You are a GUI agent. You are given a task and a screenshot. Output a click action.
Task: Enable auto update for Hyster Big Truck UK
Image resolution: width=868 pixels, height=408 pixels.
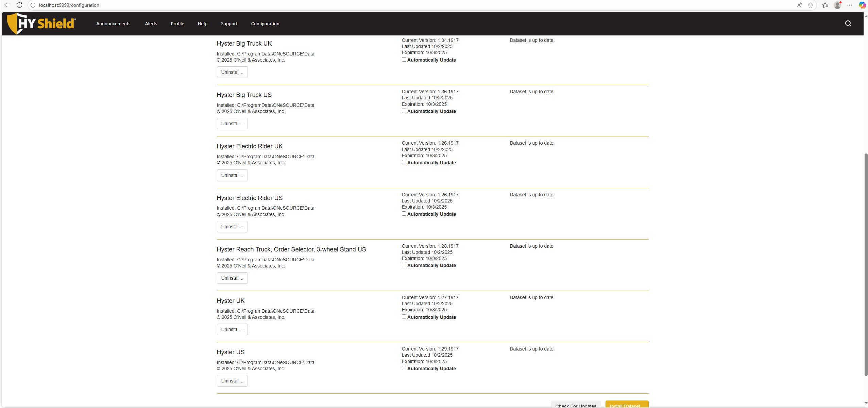coord(404,60)
